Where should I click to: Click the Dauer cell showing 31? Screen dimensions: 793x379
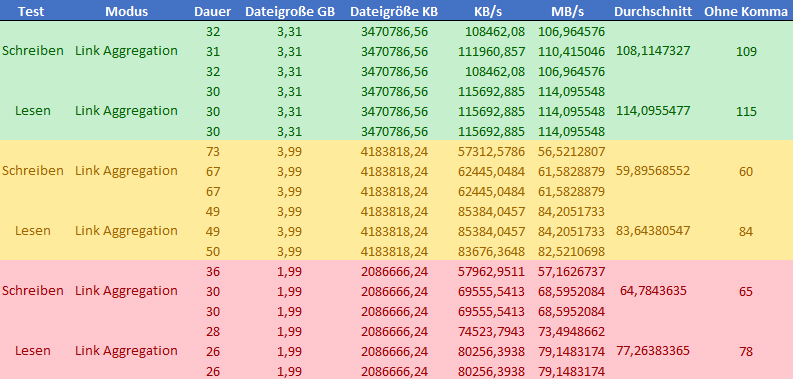(x=213, y=52)
